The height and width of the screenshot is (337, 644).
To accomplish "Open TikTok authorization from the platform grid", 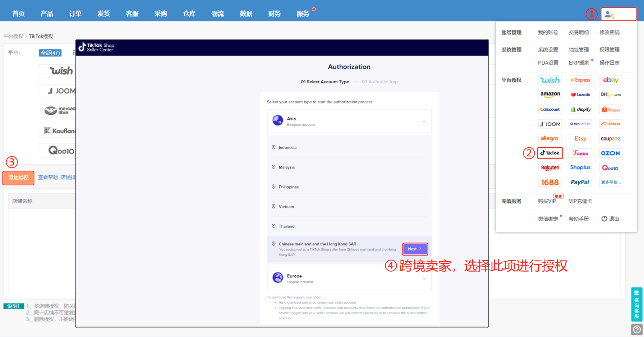I will (x=550, y=153).
